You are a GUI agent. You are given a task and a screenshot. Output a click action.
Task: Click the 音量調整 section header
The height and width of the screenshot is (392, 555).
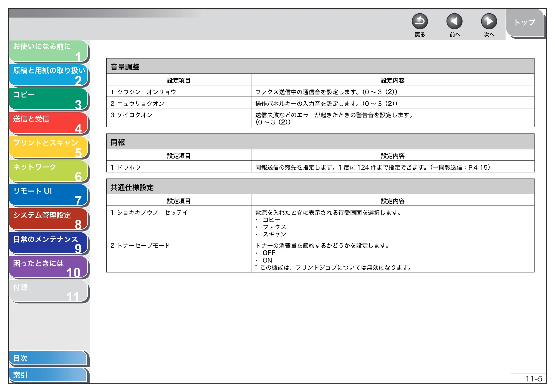(320, 66)
